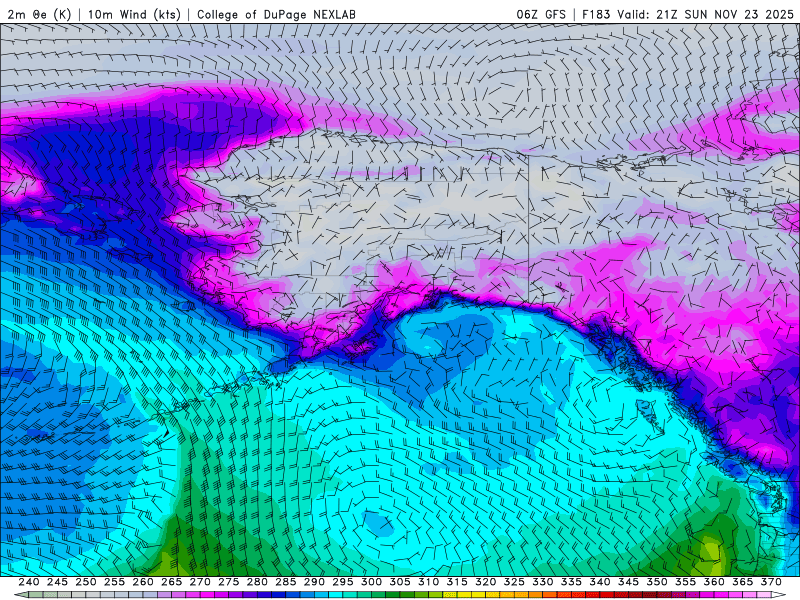Select the 370 label on the legend
This screenshot has width=800, height=600.
771,582
